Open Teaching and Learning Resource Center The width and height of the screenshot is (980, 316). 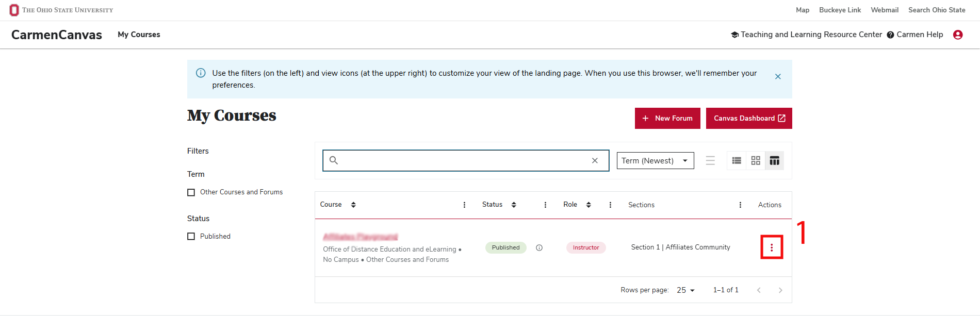[811, 35]
